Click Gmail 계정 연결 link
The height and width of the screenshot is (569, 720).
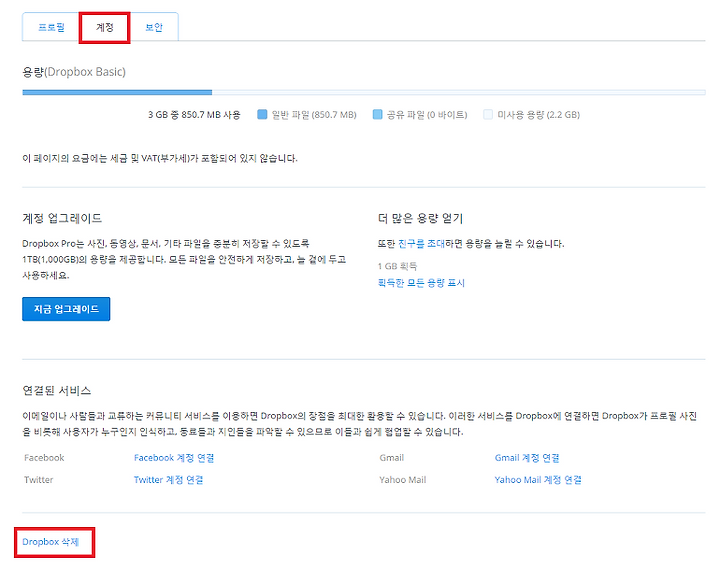[x=527, y=458]
